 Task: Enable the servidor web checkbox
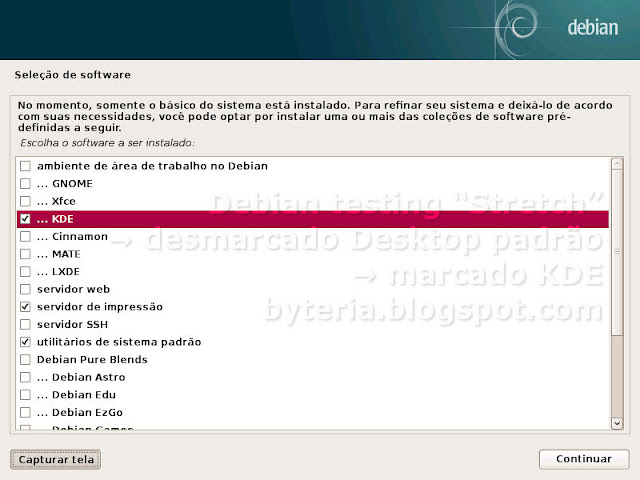25,289
